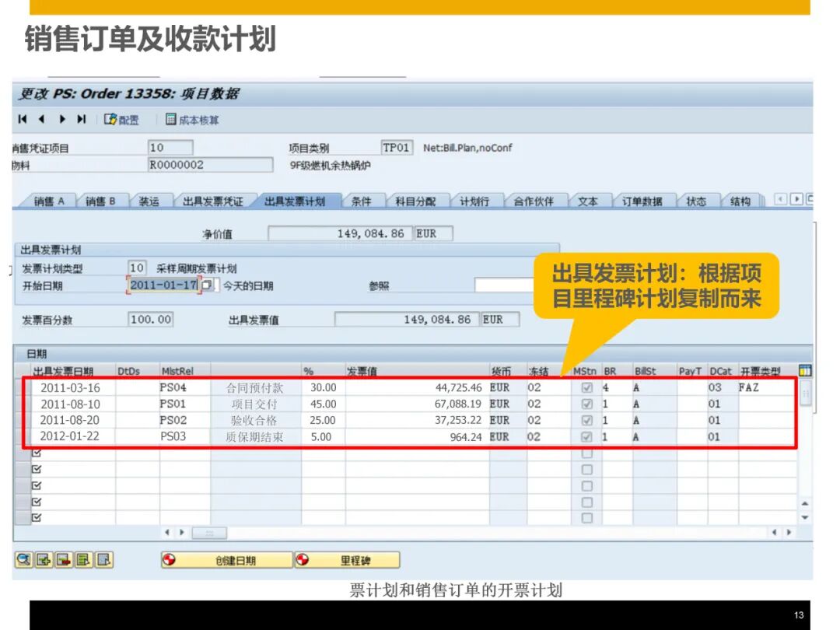Tick 今天的日期 checkbox
This screenshot has height=630, width=840.
(x=217, y=285)
